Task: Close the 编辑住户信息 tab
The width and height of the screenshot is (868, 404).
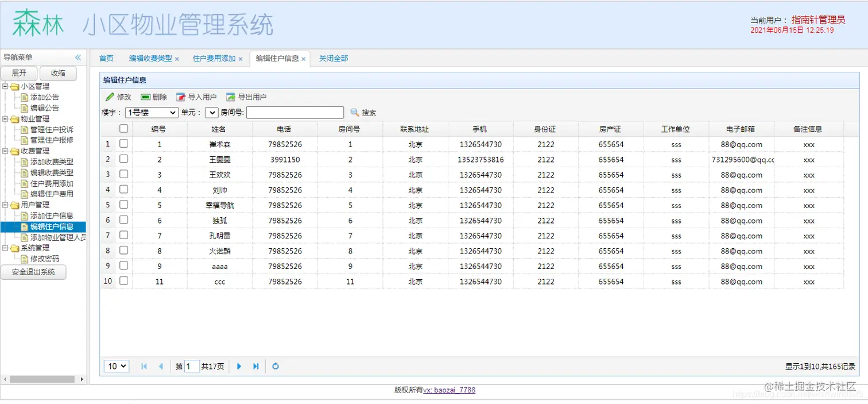Action: [304, 59]
